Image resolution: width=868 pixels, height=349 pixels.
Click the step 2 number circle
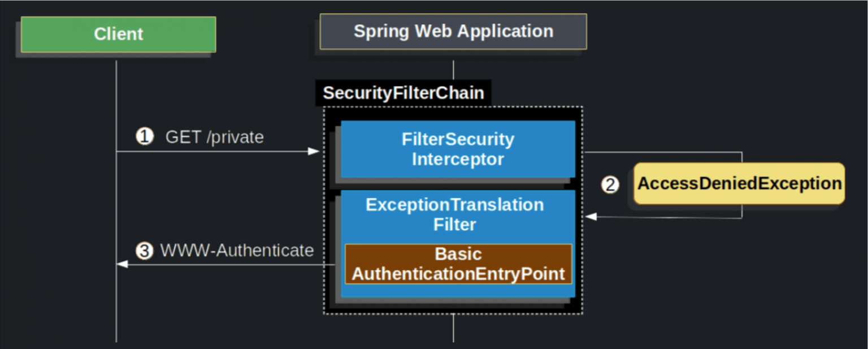click(x=610, y=184)
